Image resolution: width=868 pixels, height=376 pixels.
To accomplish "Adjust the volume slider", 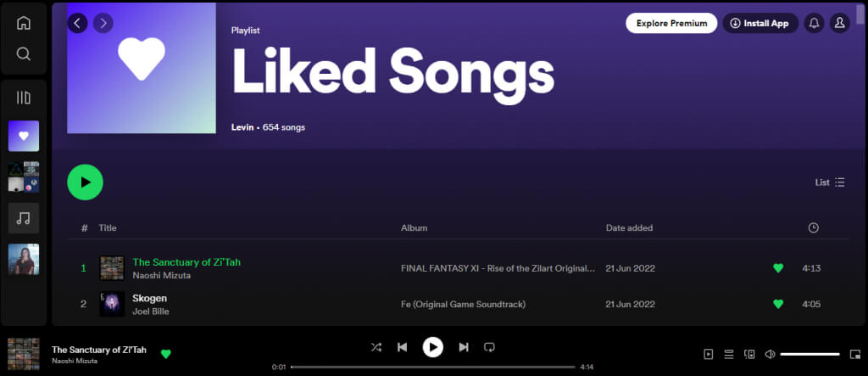I will click(x=810, y=354).
